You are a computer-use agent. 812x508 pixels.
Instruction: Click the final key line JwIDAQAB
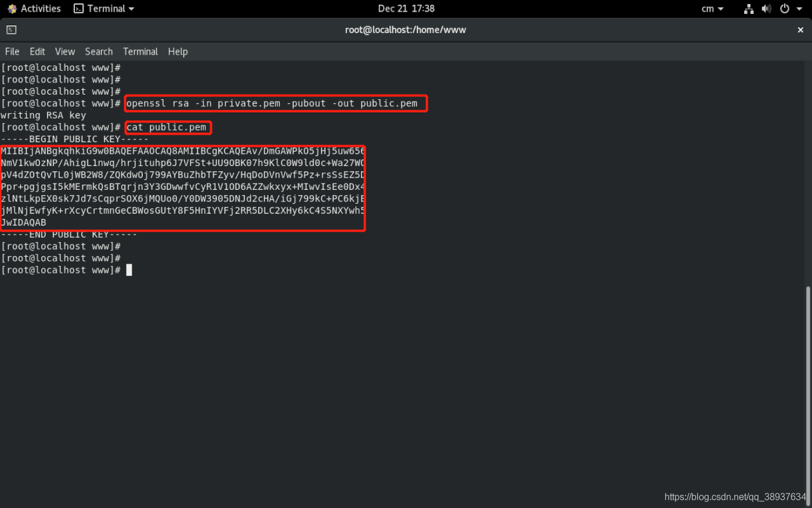[x=24, y=222]
